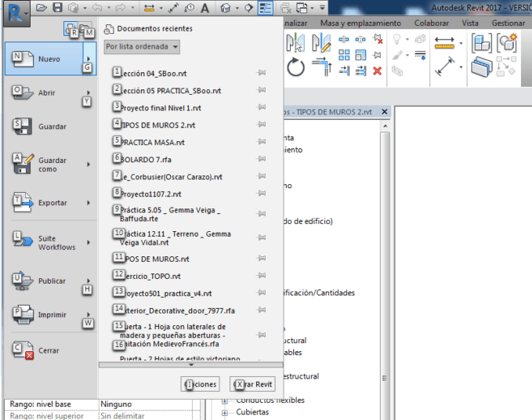Open the Masa y emplazamiento ribbon tab
Viewport: 532px width, 420px height.
(x=360, y=23)
